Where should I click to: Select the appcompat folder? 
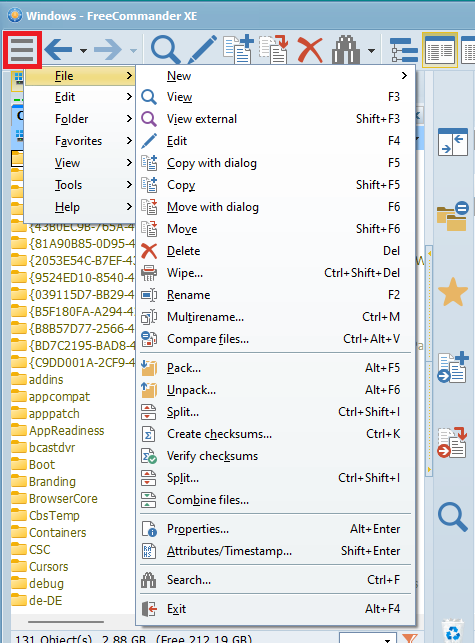click(50, 397)
